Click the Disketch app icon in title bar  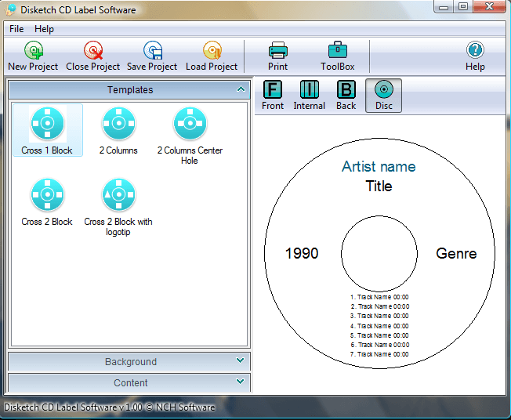pos(11,9)
